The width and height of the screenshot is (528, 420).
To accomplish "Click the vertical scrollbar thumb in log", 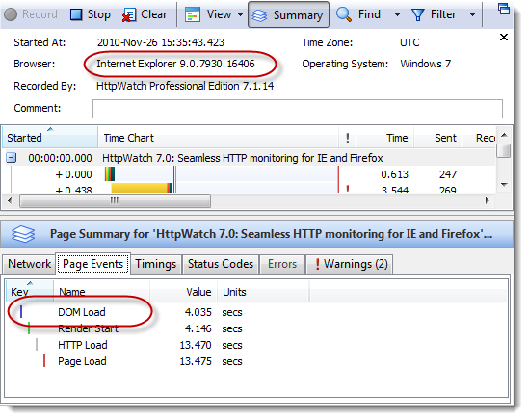I will pos(504,150).
